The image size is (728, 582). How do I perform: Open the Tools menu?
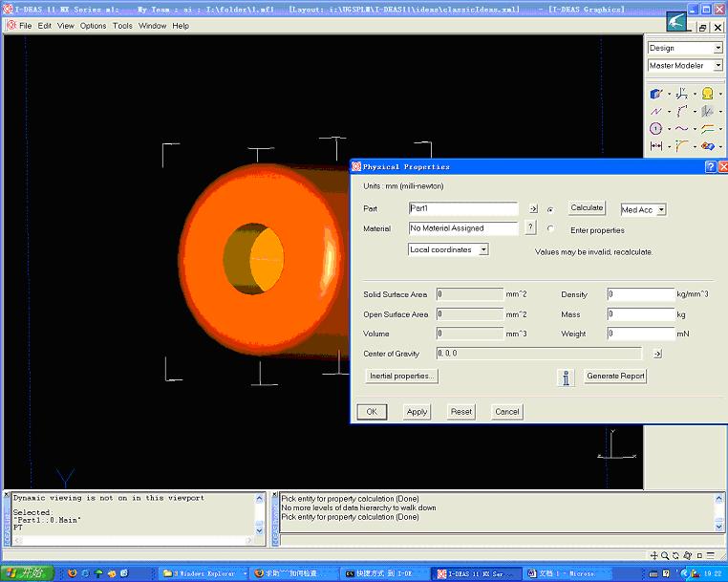[x=122, y=26]
